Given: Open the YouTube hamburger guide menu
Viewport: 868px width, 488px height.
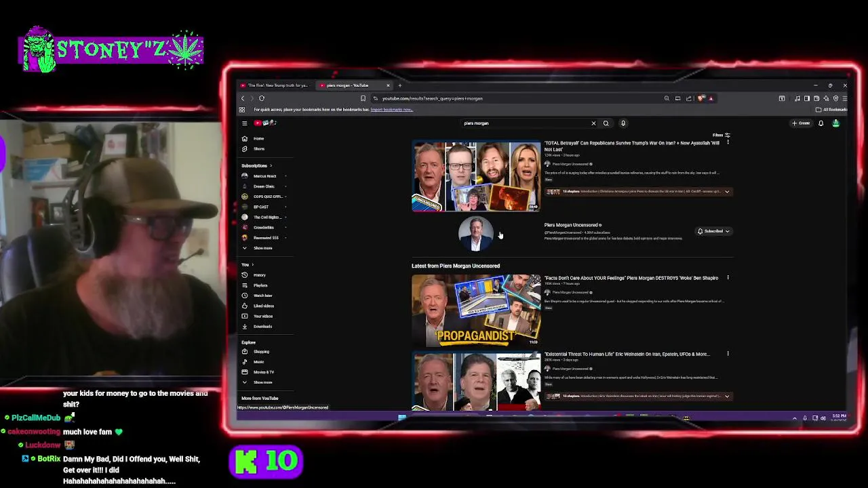Looking at the screenshot, I should coord(244,123).
